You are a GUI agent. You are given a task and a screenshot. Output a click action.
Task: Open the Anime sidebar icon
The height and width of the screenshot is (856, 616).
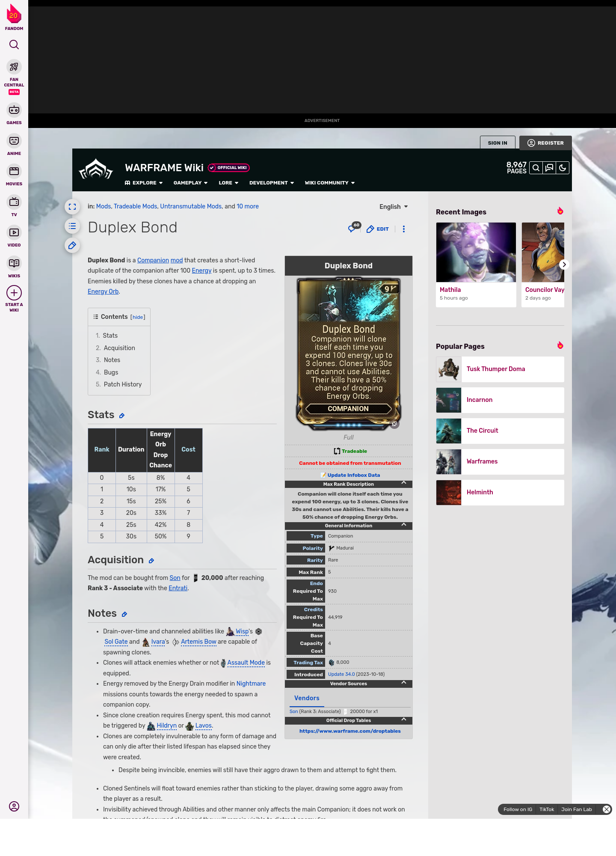(14, 141)
